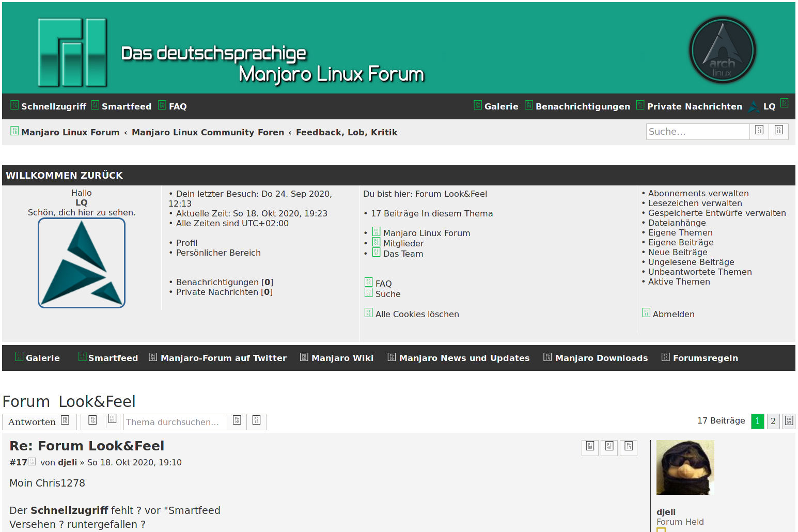
Task: Click Abonnements verwalten
Action: tap(698, 193)
